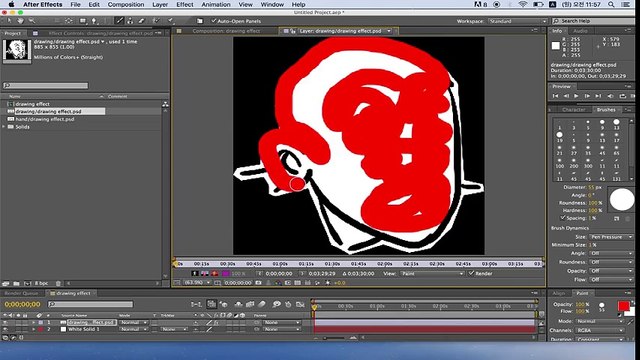Hide the White Solid 1 layer eye
640x360 pixels.
click(5, 329)
